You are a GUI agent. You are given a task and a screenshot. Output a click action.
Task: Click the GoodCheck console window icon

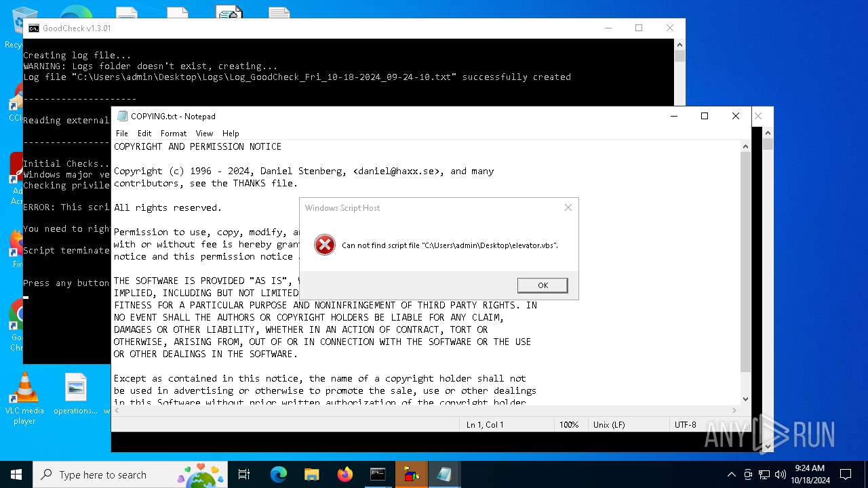coord(34,28)
